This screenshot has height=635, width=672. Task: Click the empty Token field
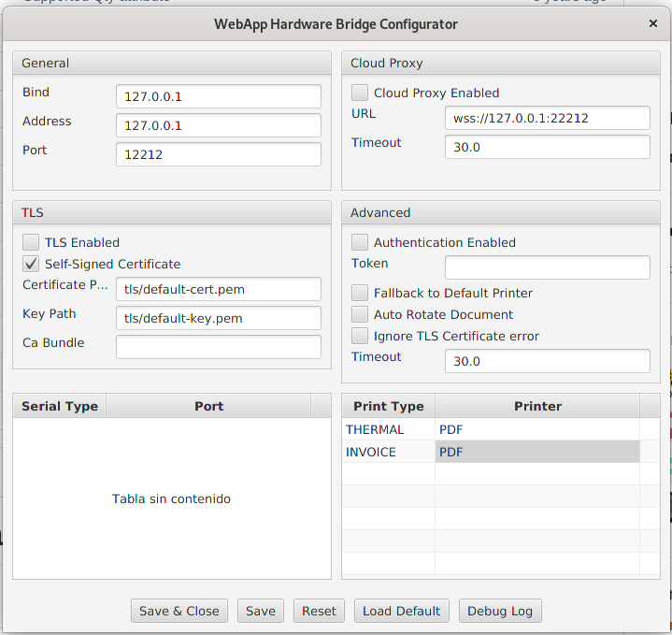click(x=548, y=267)
